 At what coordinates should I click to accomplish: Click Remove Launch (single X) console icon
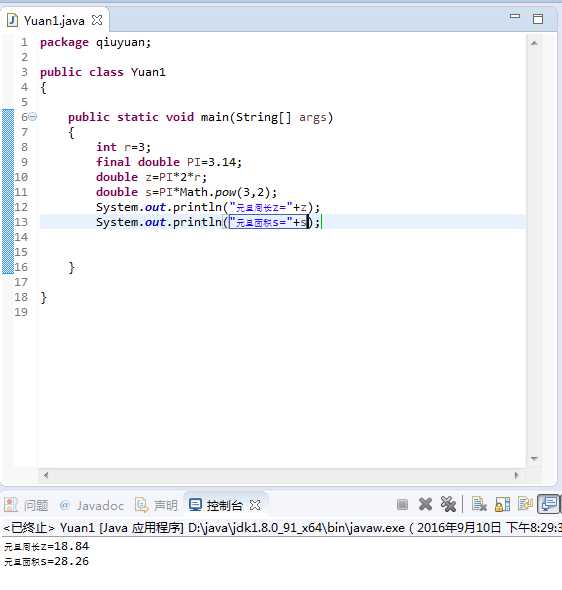tap(425, 504)
